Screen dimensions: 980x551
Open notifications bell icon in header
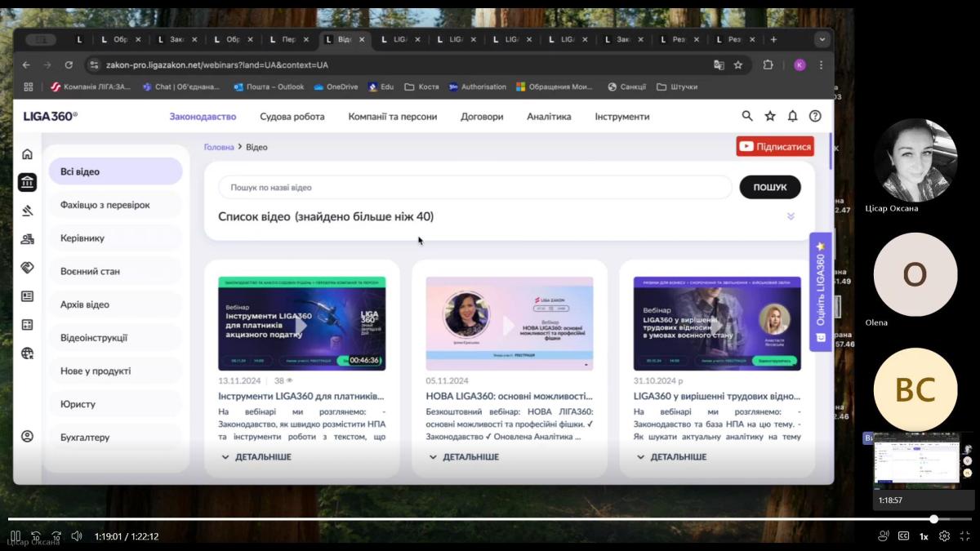[x=792, y=117]
